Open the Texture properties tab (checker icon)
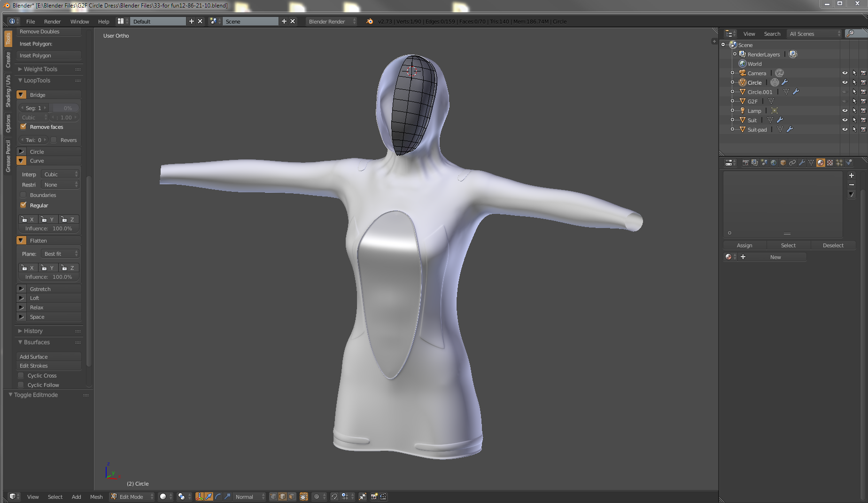Screen dimensions: 868x503 pyautogui.click(x=830, y=163)
